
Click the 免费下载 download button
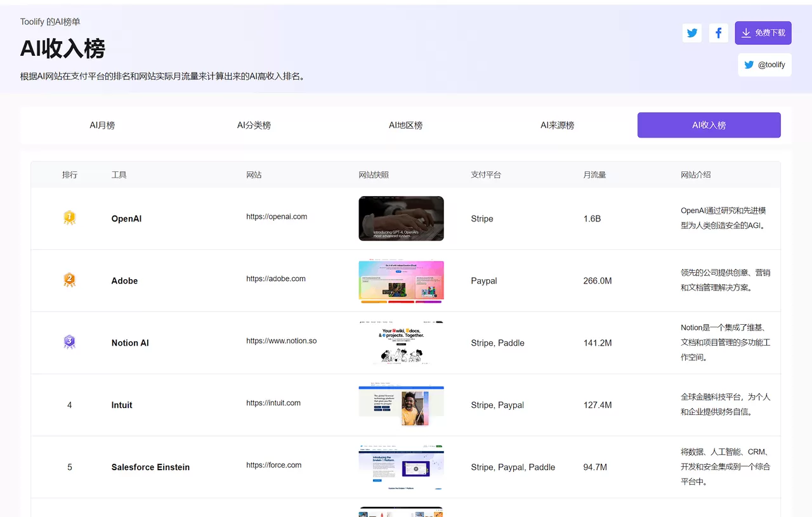(763, 32)
